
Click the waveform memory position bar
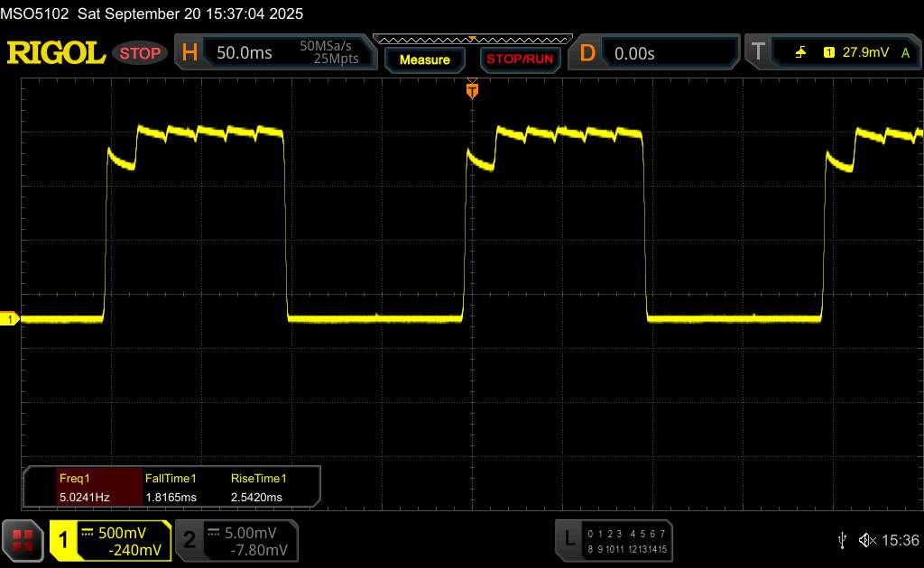[x=471, y=39]
